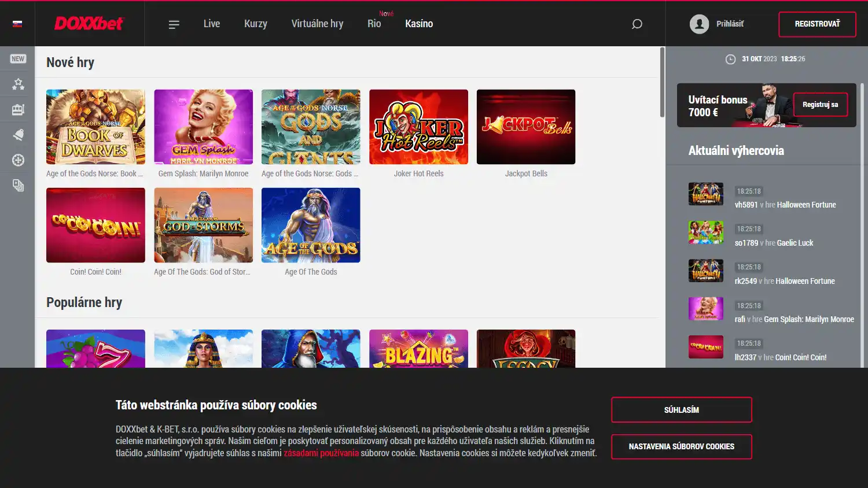The height and width of the screenshot is (488, 868).
Task: Open the Slovak flag language selector
Action: (17, 24)
